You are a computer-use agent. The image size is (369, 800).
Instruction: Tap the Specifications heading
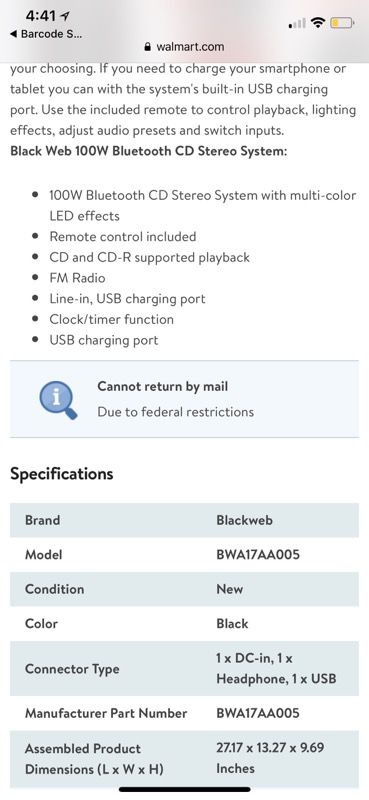(x=62, y=474)
